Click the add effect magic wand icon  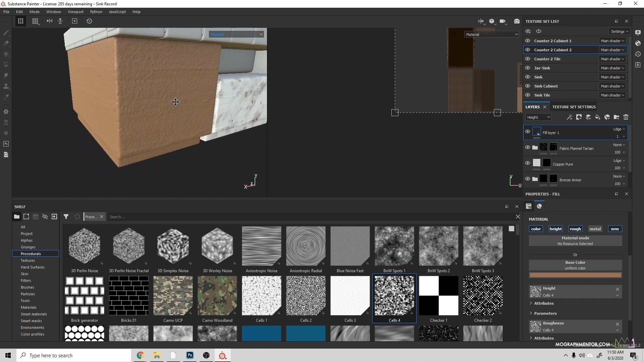[569, 117]
